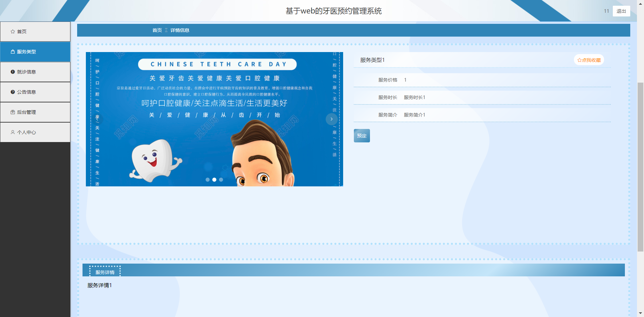
Task: Click the exclamation icon beside 就诊信息
Action: tap(13, 72)
